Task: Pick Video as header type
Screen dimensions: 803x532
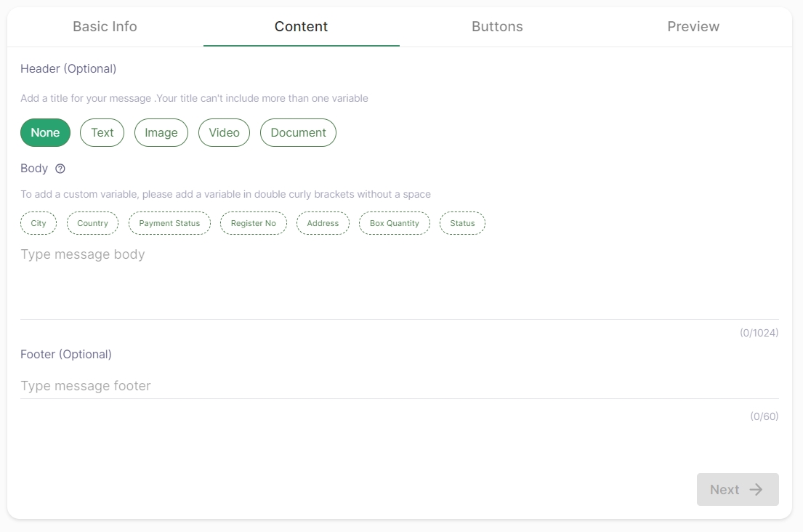Action: coord(224,133)
